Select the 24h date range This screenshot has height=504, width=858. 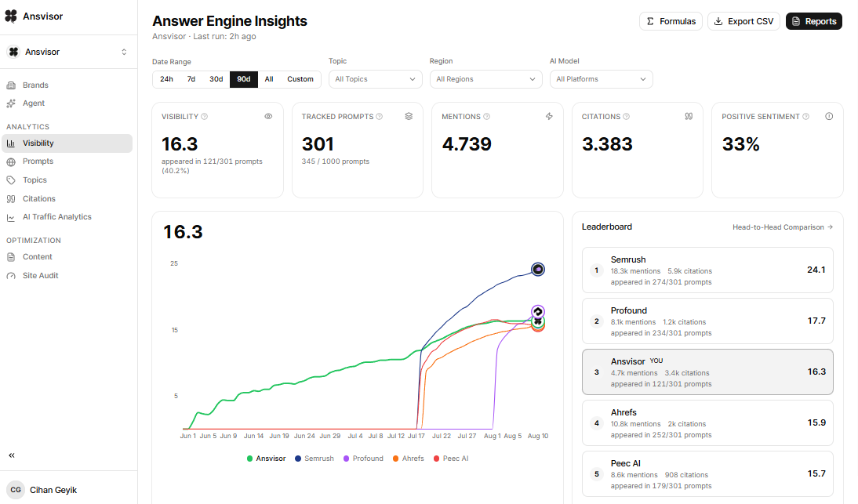tap(167, 79)
